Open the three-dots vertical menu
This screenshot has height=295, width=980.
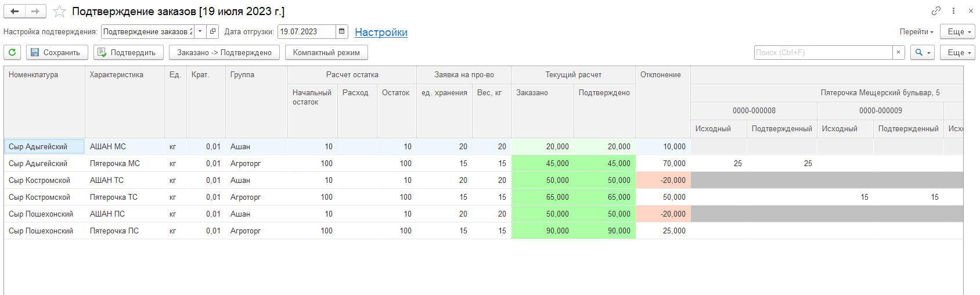[953, 11]
